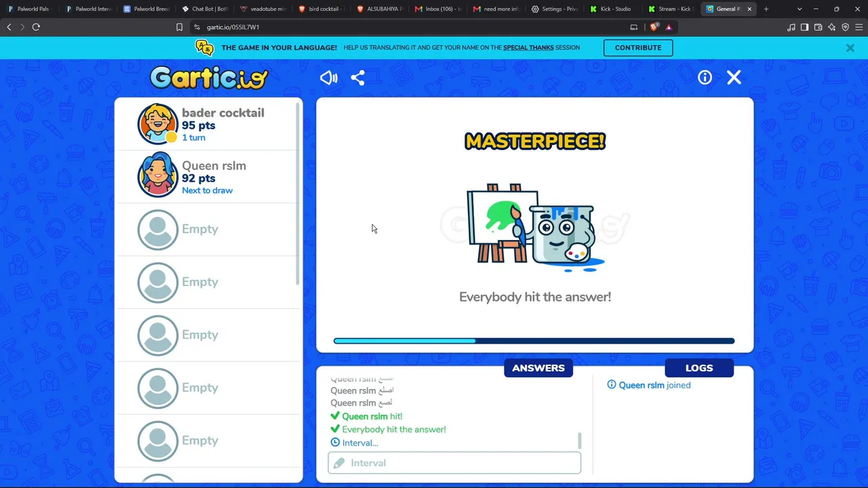Click the 'Next to draw' label

pos(207,190)
